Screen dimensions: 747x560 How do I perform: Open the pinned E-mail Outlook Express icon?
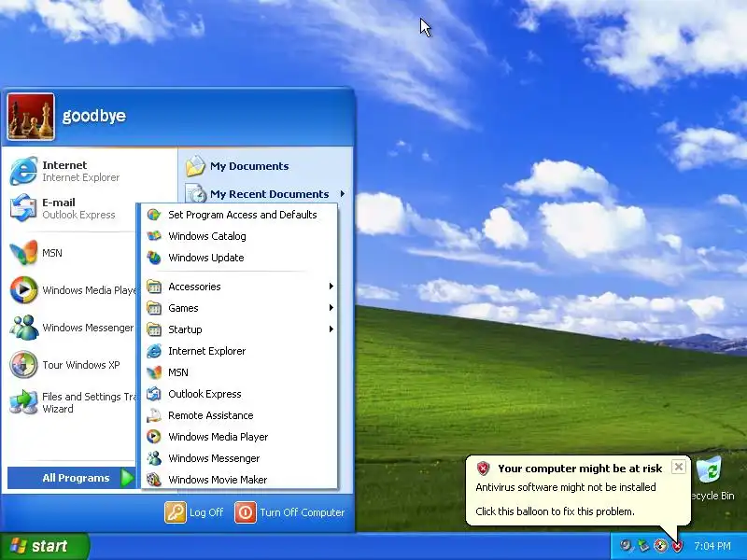tap(23, 208)
